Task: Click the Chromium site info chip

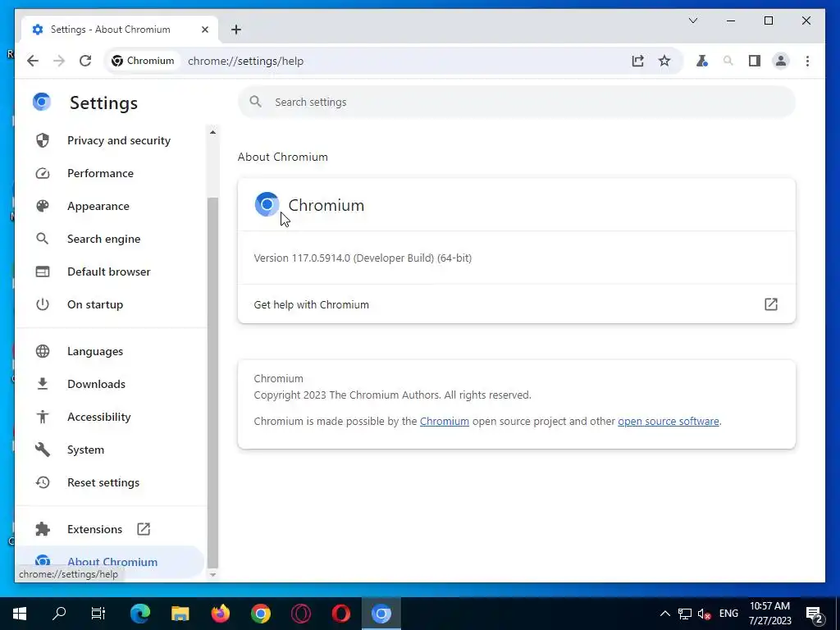Action: pos(143,61)
